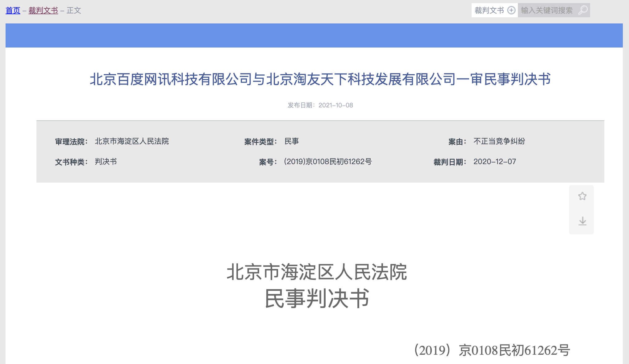Open the 裁判文书 search category dropdown
This screenshot has width=629, height=364.
[x=489, y=10]
